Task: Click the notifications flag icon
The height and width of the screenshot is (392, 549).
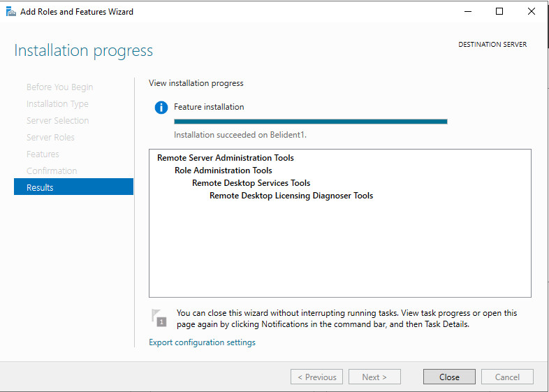Action: click(x=160, y=318)
